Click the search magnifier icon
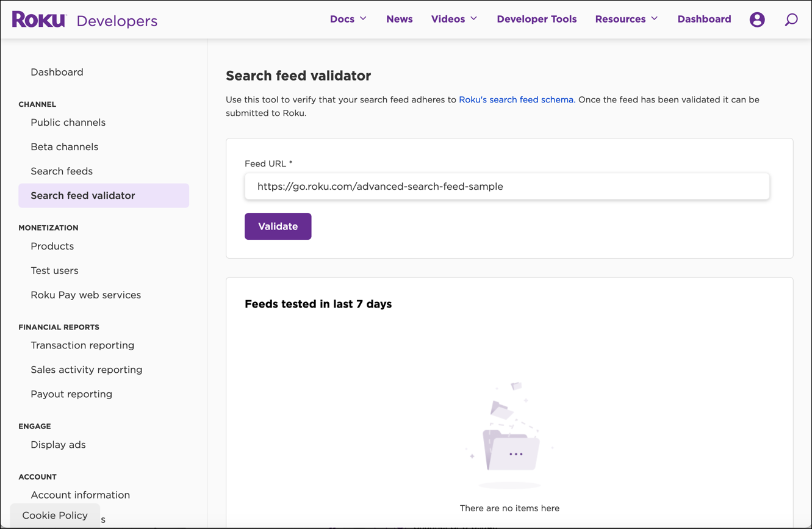This screenshot has width=812, height=529. [791, 20]
